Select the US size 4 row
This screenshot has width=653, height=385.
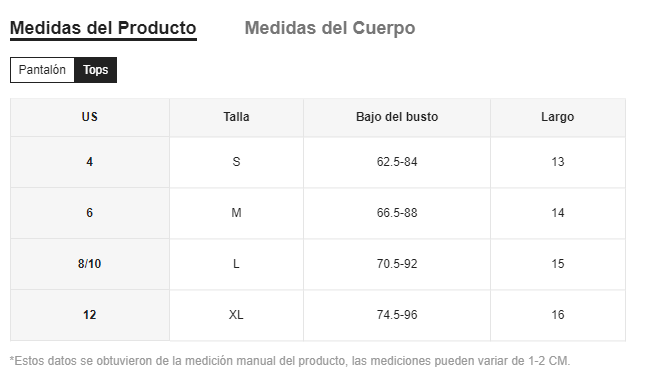click(x=318, y=162)
